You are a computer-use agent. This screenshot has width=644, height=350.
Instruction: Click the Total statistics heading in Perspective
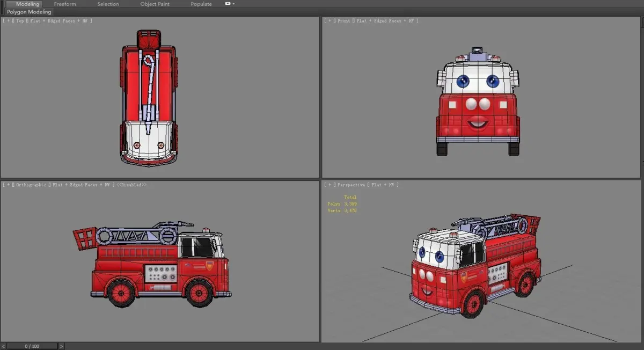tap(350, 198)
